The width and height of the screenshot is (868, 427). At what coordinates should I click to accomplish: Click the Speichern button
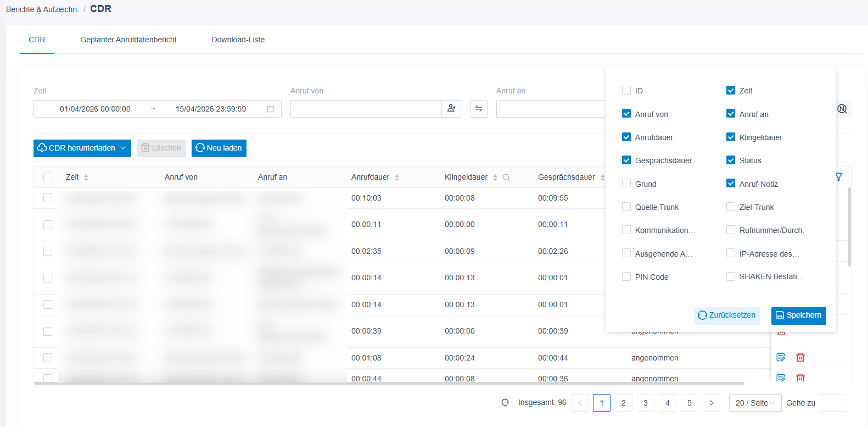[x=798, y=315]
